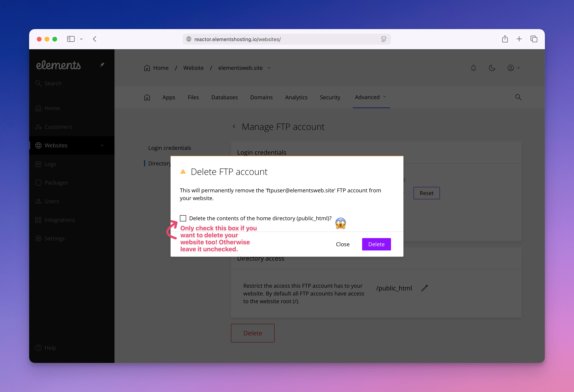Screen dimensions: 574x392
Task: Open Safari tab overview icon
Action: 534,39
